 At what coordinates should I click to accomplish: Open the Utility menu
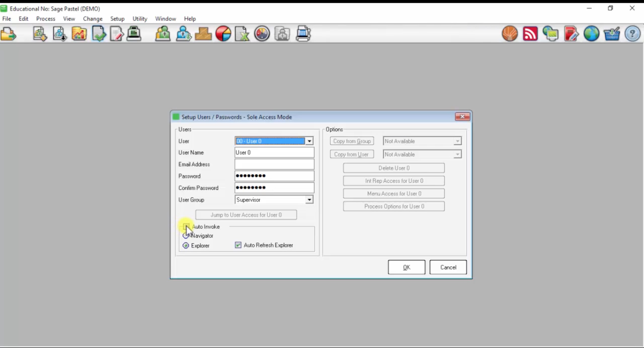140,18
